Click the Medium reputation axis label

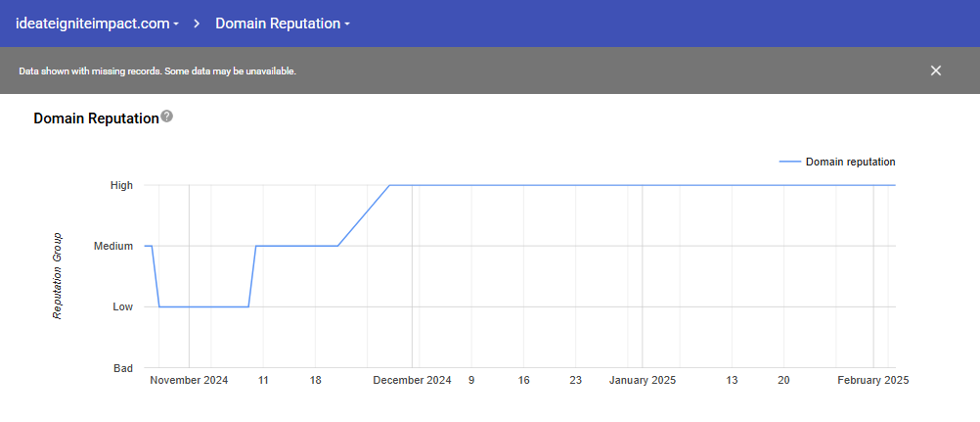pos(113,246)
